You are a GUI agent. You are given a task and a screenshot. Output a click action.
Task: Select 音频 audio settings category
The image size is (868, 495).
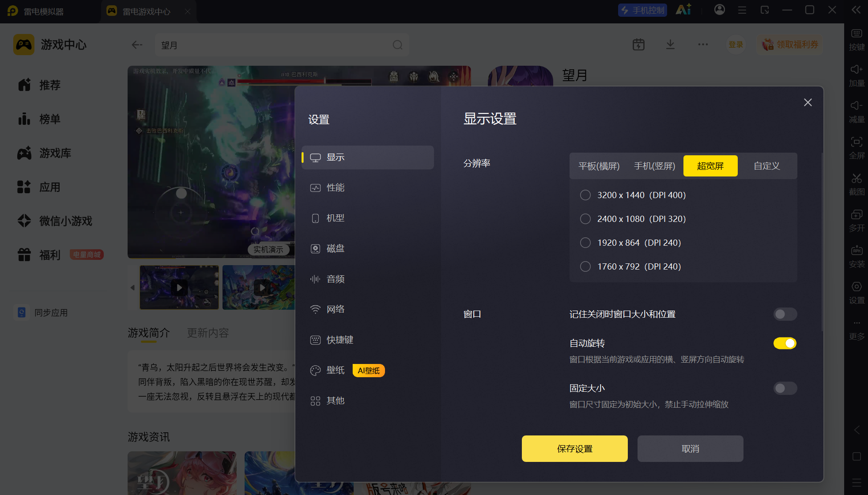(x=368, y=279)
